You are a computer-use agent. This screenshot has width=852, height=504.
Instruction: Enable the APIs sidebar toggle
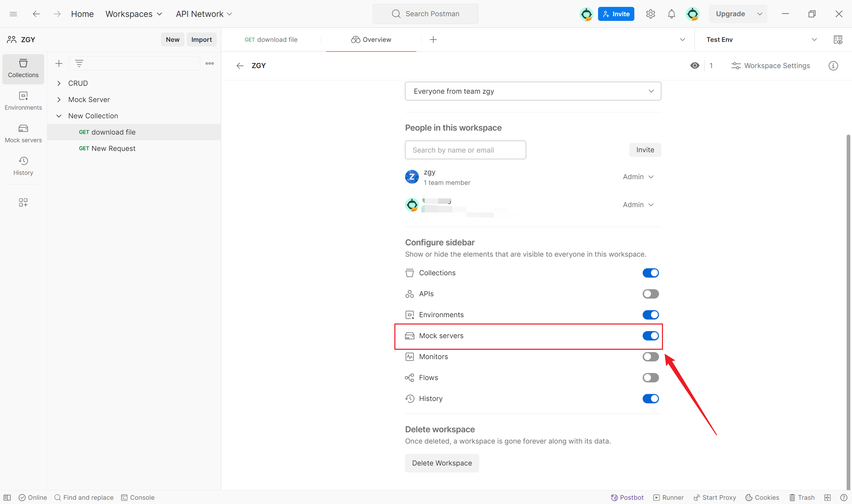651,294
